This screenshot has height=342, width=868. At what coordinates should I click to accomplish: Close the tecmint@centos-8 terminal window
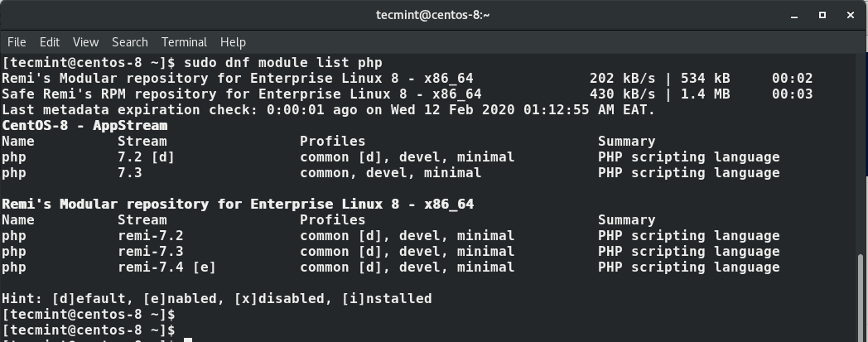pyautogui.click(x=849, y=15)
